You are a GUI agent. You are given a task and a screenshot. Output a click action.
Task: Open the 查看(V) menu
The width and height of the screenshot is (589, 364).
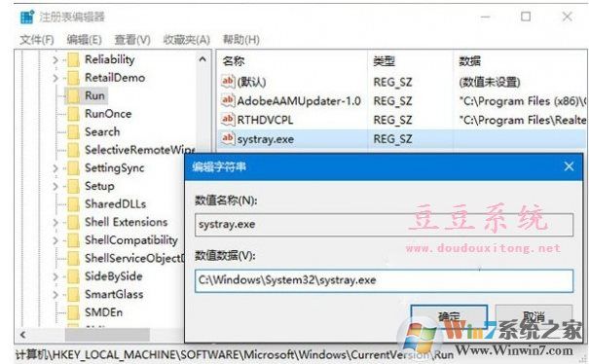pyautogui.click(x=132, y=40)
